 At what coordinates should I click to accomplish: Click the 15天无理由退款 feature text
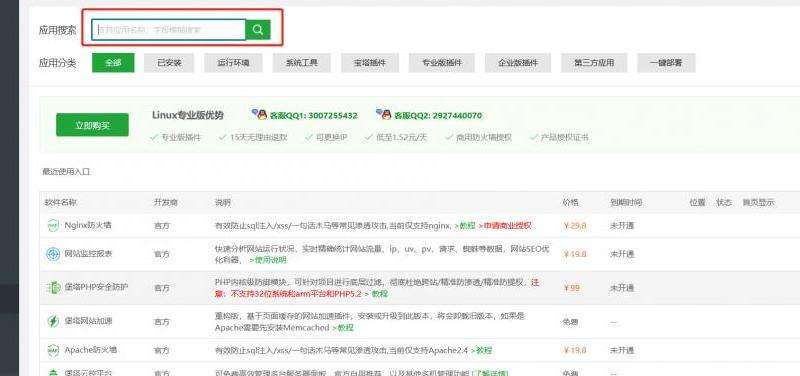(x=258, y=137)
